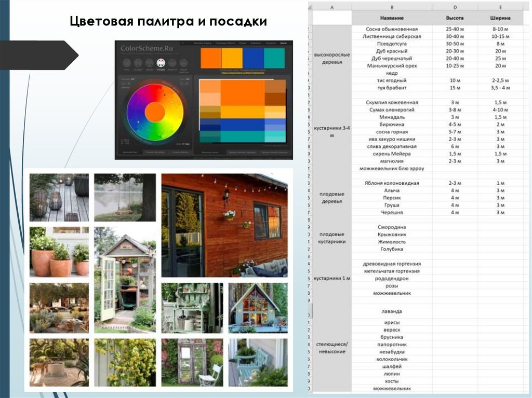Select spreadsheet column D header
This screenshot has width=532, height=398.
tap(455, 7)
